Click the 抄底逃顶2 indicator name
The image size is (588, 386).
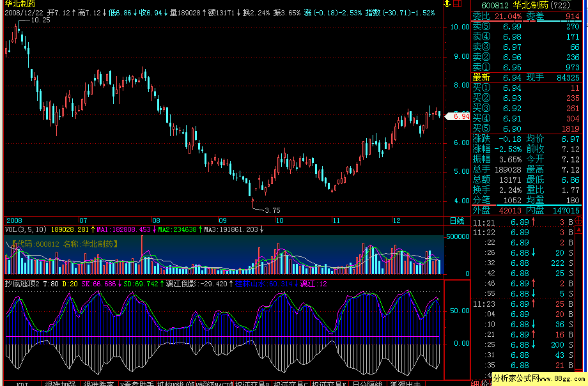pyautogui.click(x=22, y=284)
